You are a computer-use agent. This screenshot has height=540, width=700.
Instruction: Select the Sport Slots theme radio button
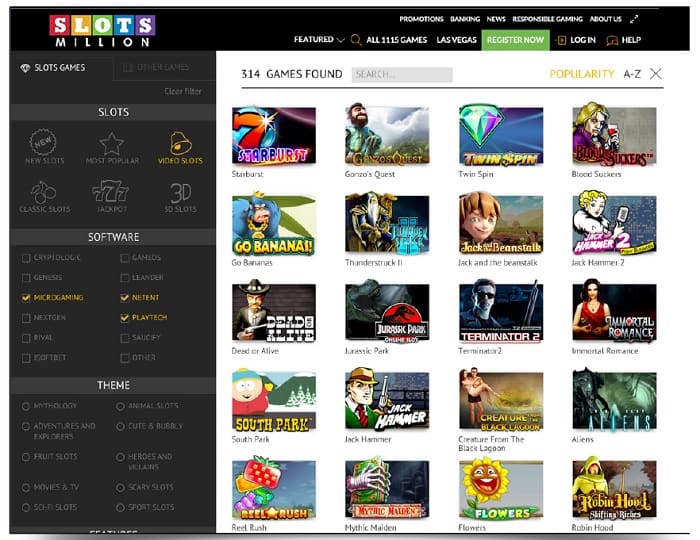120,507
